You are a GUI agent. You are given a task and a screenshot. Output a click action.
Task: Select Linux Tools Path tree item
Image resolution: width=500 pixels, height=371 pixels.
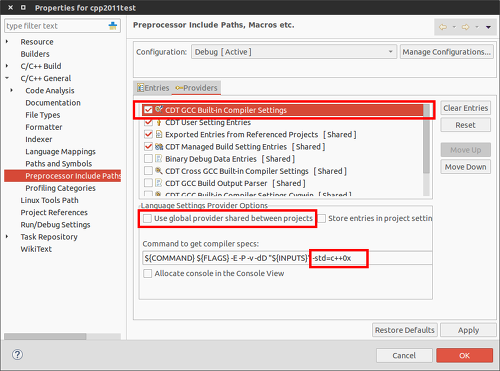(49, 200)
